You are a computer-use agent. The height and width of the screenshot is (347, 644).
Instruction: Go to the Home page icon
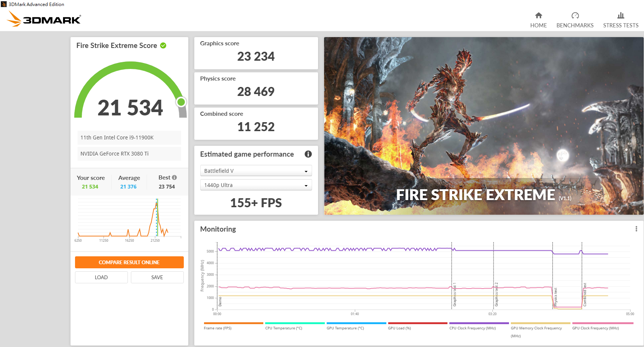538,15
